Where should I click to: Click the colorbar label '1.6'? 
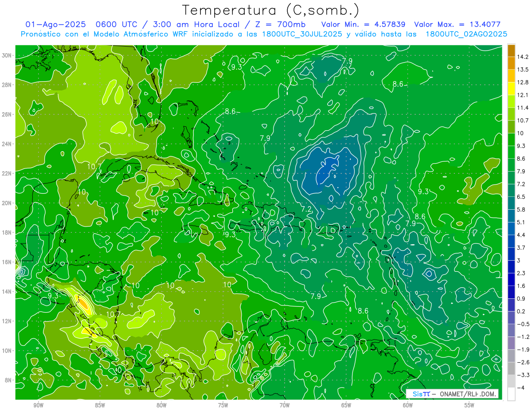[x=521, y=286]
